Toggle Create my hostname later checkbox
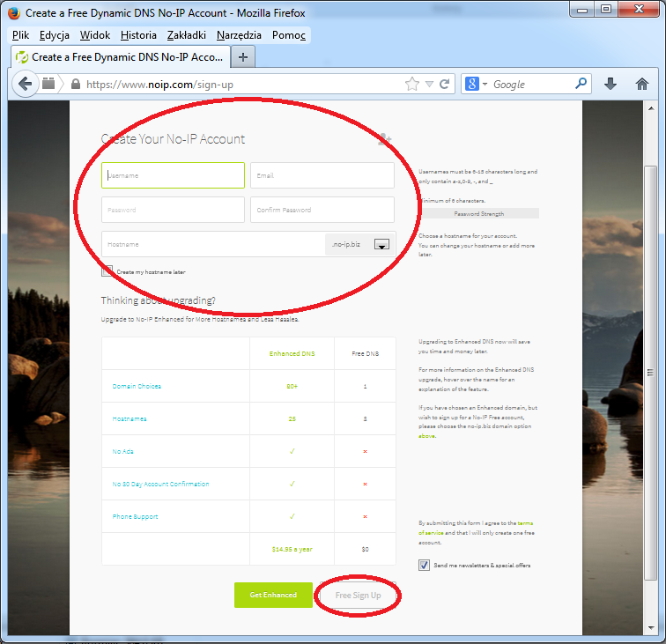This screenshot has height=644, width=666. (107, 271)
